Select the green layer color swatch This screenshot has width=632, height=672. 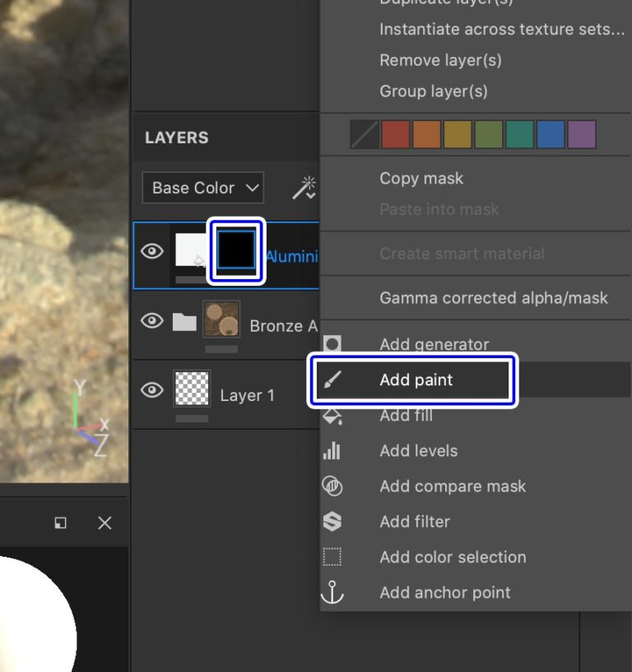coord(489,134)
